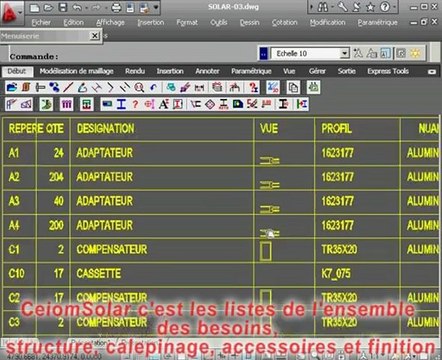Click the blue curved undo arrow toolbar icon
The height and width of the screenshot is (360, 442).
tap(153, 88)
